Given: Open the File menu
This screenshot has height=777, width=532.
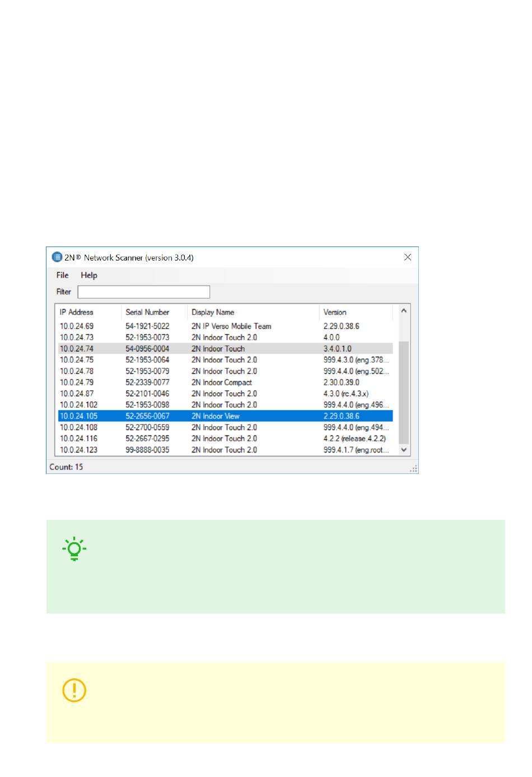Looking at the screenshot, I should [x=62, y=275].
